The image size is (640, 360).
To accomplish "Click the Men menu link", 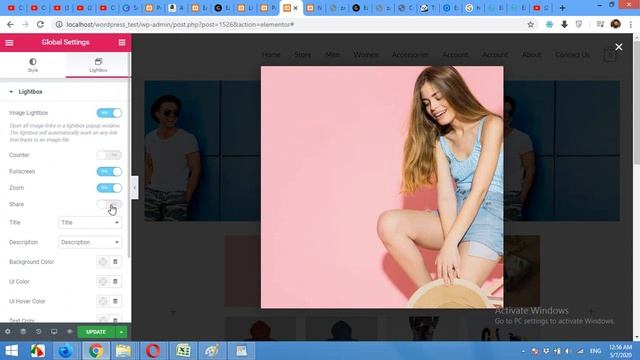I will tap(333, 55).
